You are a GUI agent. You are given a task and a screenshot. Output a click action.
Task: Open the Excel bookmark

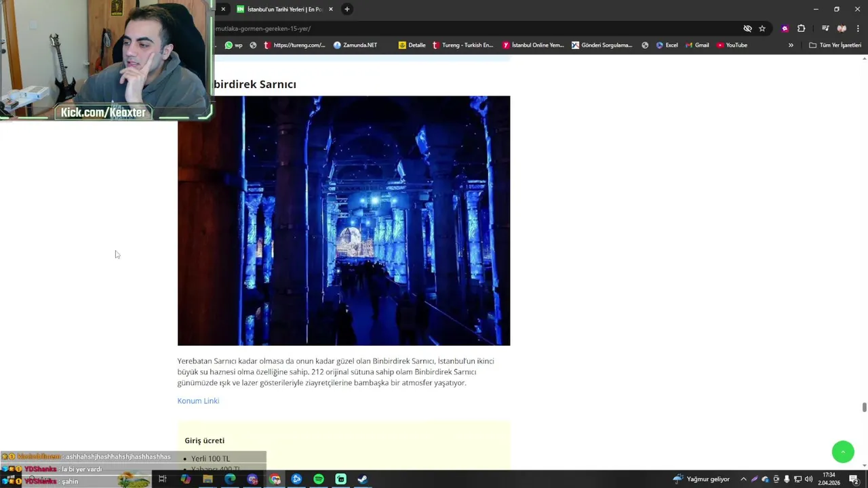(x=667, y=45)
